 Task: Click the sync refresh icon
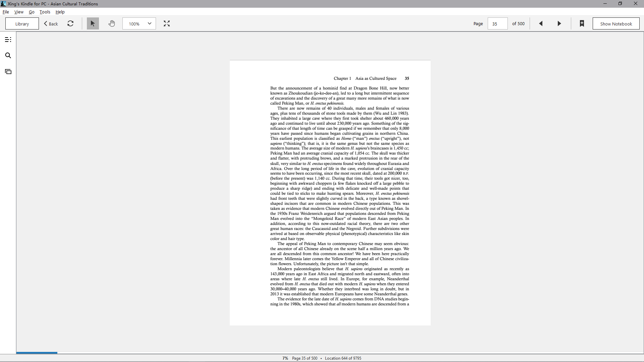point(70,23)
